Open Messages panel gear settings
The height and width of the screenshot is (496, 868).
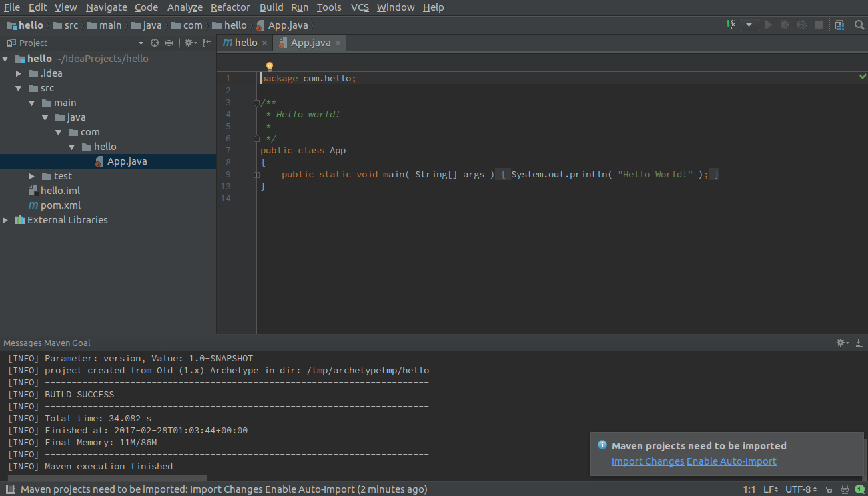[842, 343]
